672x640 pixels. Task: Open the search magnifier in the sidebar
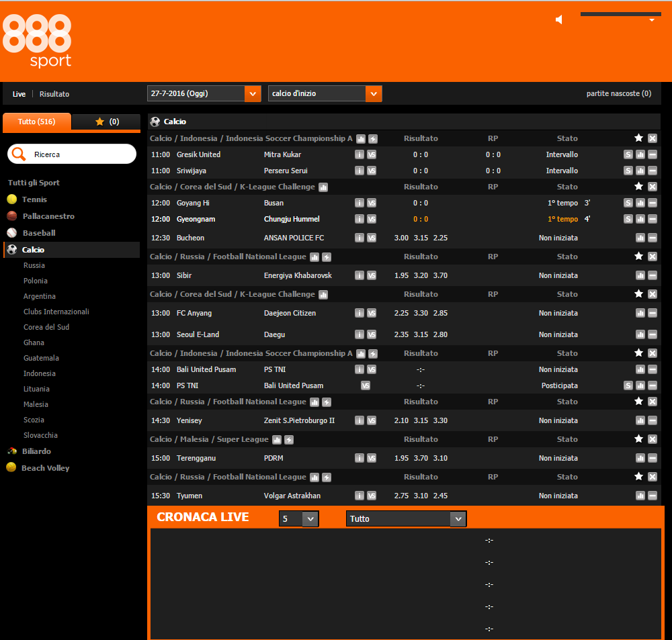pos(19,154)
